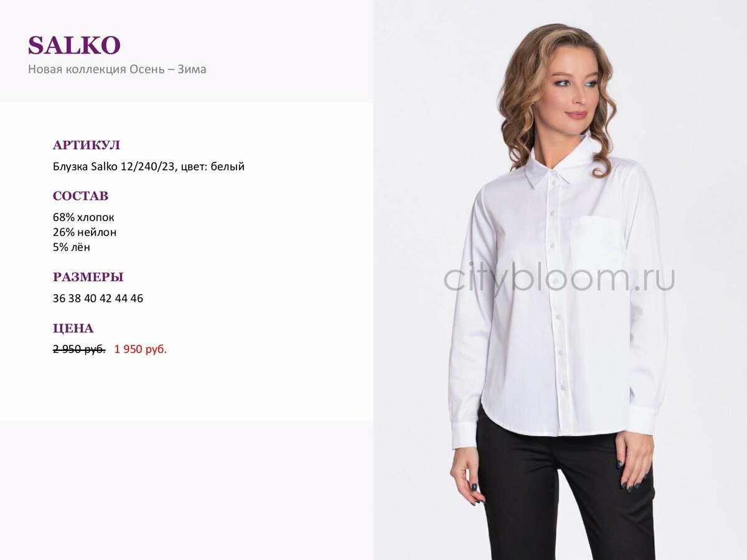Select the Блузка Salko 12/240/23 description text
The height and width of the screenshot is (560, 747).
click(149, 167)
